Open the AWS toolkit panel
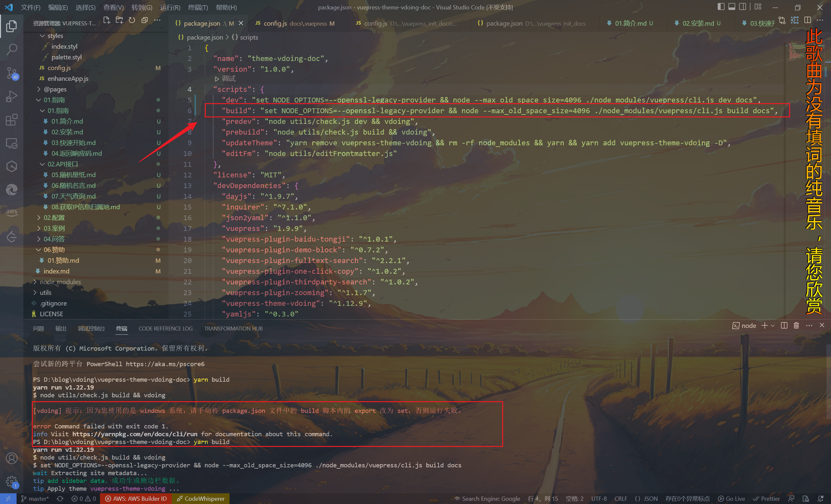 pyautogui.click(x=11, y=212)
